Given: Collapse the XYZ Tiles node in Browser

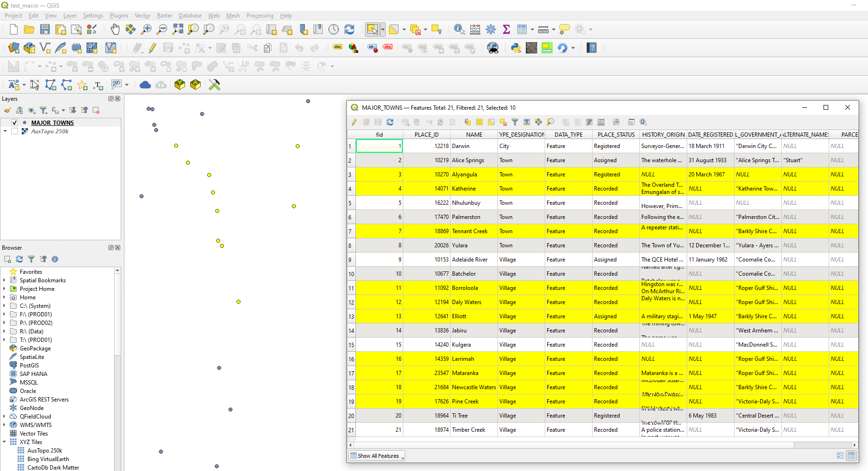Looking at the screenshot, I should tap(4, 442).
